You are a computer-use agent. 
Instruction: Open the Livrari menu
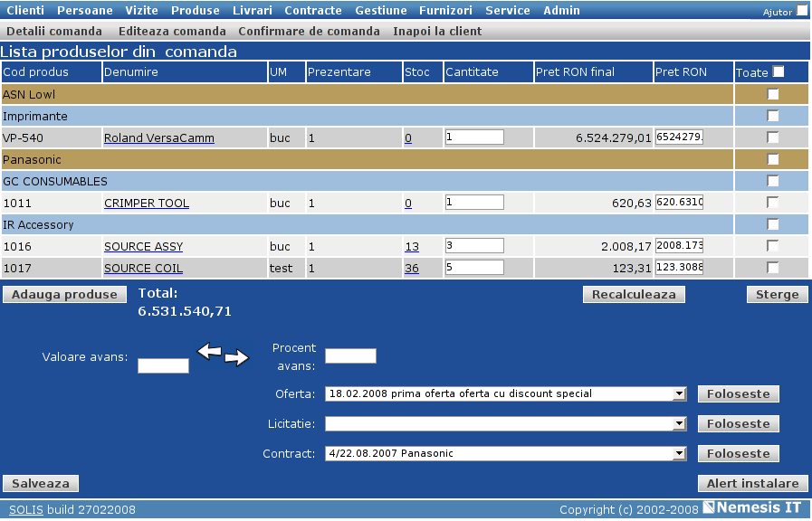[253, 10]
